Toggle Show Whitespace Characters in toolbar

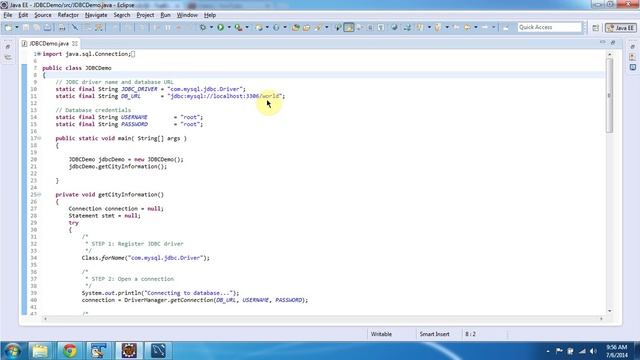coord(381,27)
